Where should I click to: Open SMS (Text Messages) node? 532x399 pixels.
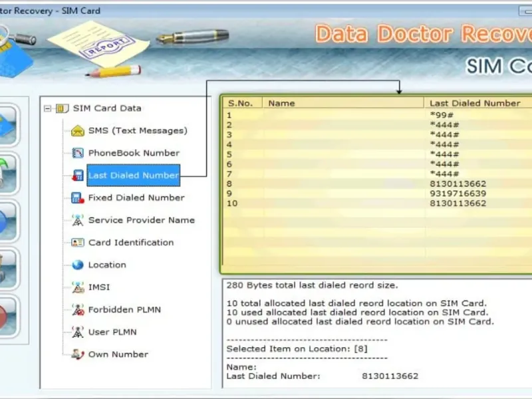(138, 130)
